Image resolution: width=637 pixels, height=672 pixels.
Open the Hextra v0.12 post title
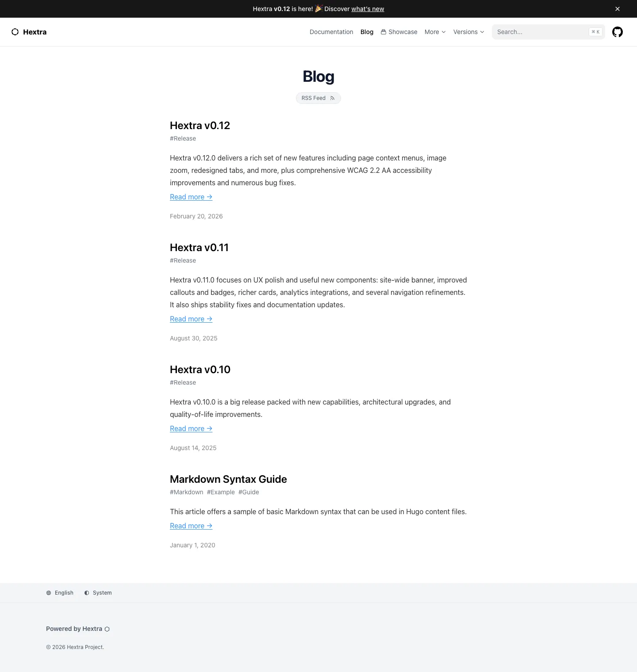[x=200, y=126]
